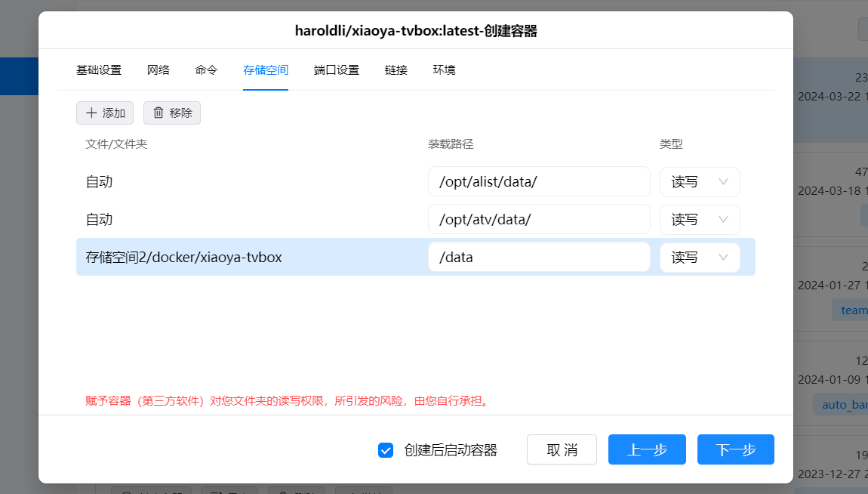Screen dimensions: 868x494
Task: Expand type dropdown for /opt/atv/data/ row
Action: (700, 220)
